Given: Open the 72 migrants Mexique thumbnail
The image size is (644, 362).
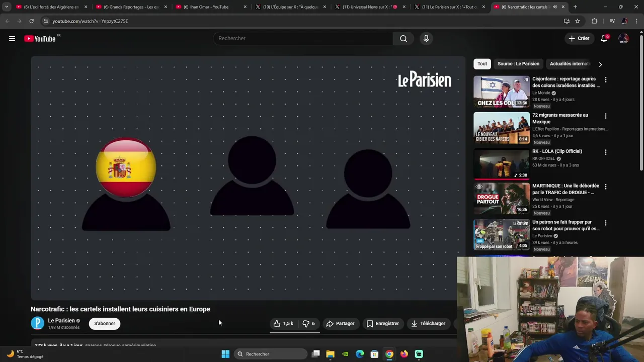Looking at the screenshot, I should pos(502,128).
